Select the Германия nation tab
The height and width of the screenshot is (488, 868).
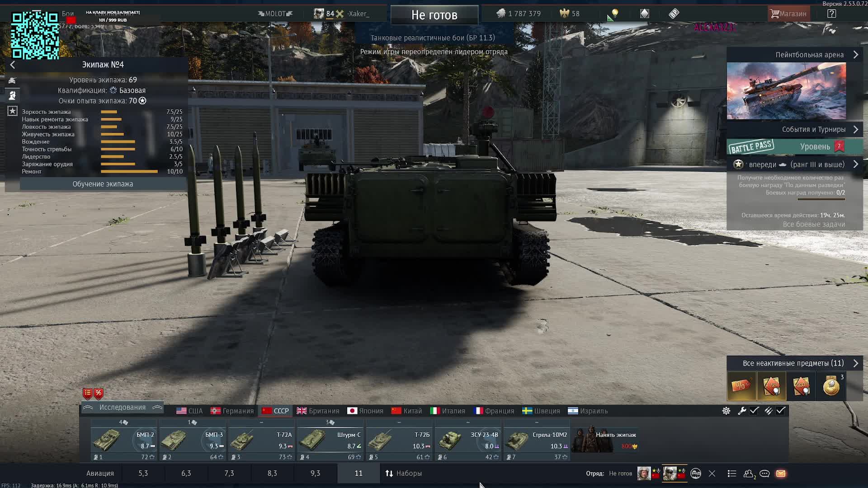(x=232, y=411)
